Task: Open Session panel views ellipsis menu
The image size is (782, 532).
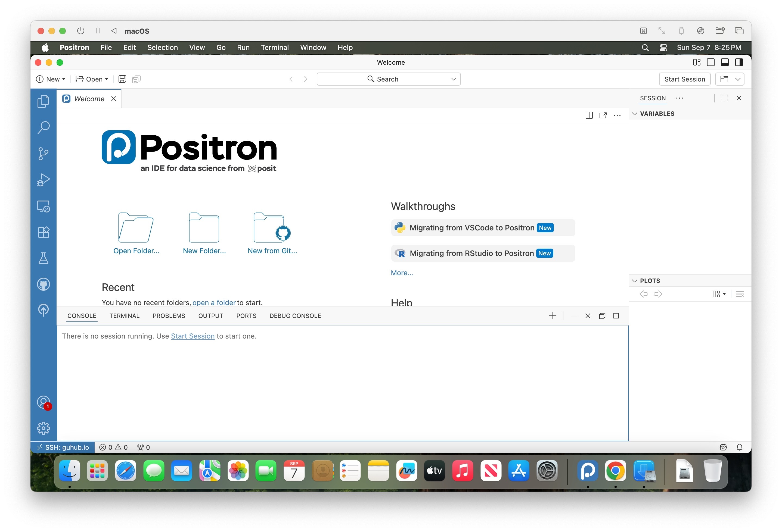Action: 679,98
